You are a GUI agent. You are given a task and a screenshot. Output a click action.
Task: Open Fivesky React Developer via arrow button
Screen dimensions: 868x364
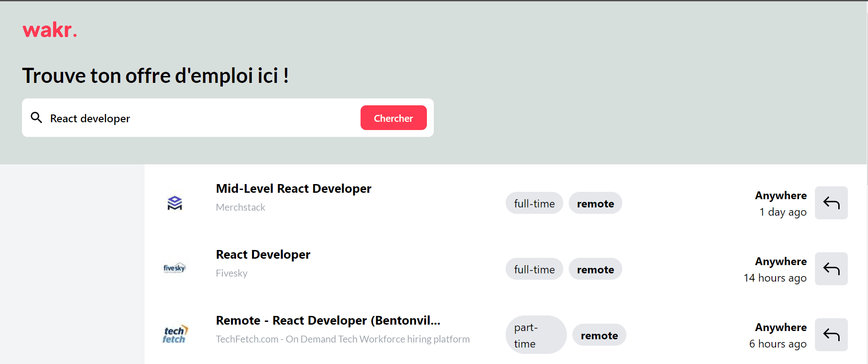[831, 269]
